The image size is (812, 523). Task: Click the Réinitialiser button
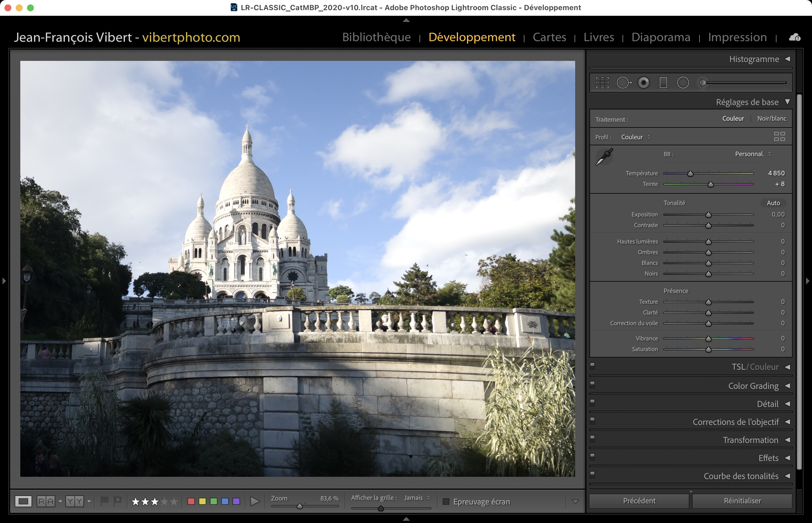(742, 501)
